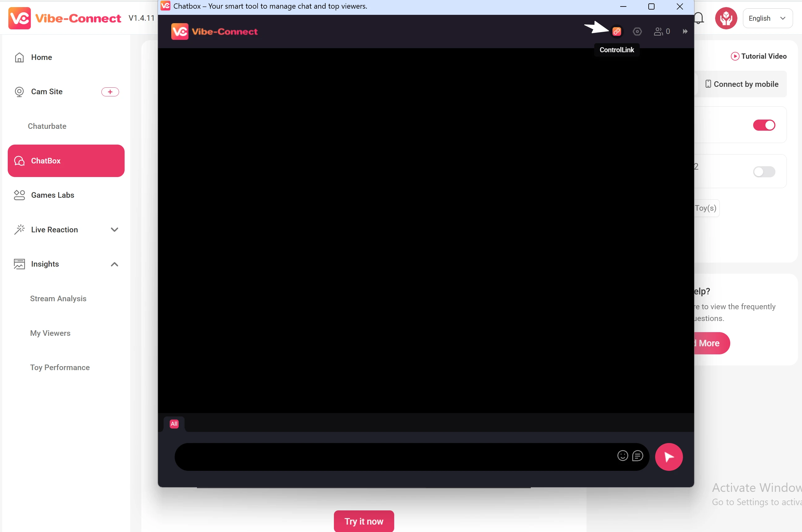802x532 pixels.
Task: Click the viewers count icon
Action: [x=661, y=32]
